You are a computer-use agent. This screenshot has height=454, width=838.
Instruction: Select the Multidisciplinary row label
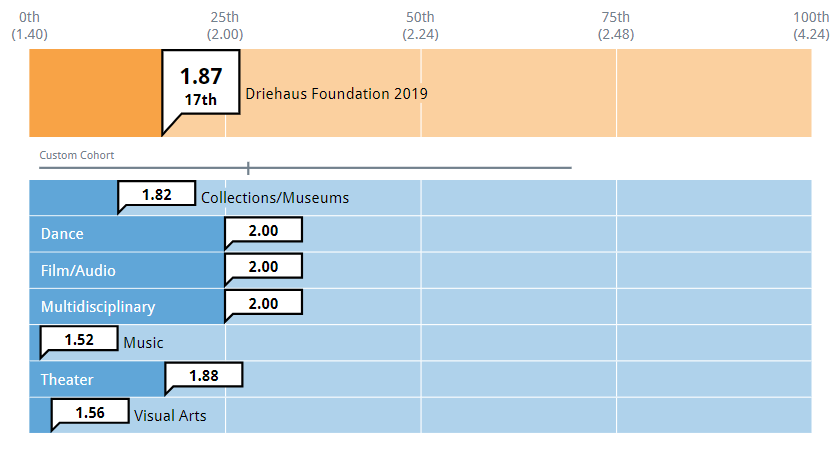click(x=98, y=306)
